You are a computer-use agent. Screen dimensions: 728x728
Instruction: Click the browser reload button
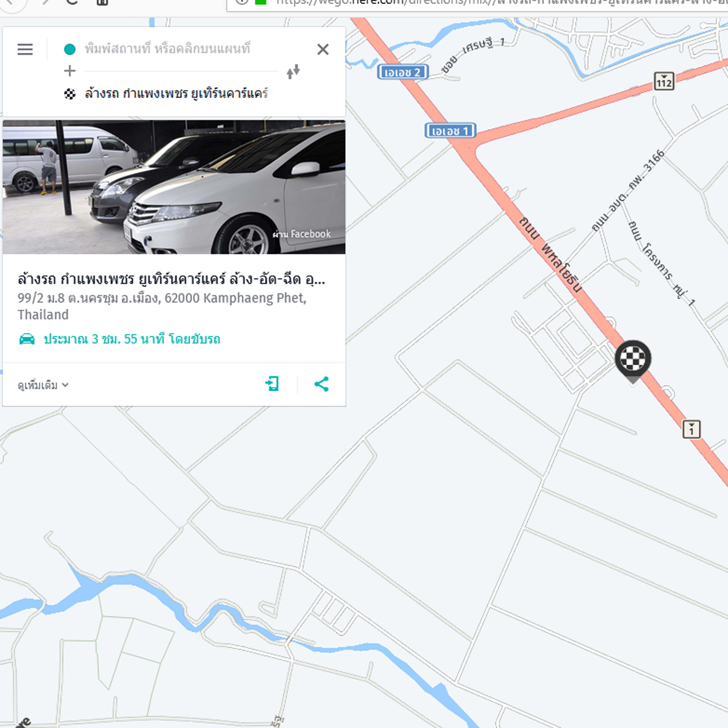click(72, 2)
